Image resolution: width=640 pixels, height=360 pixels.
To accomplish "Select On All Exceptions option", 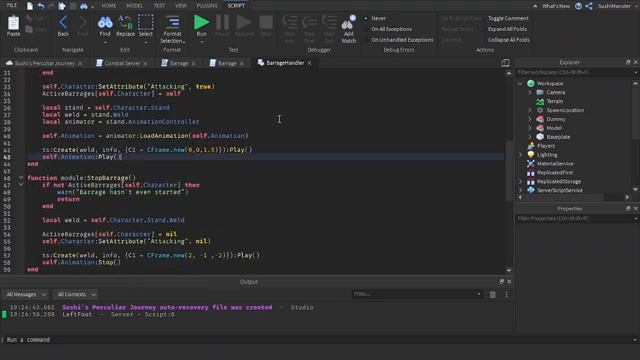I will [391, 29].
